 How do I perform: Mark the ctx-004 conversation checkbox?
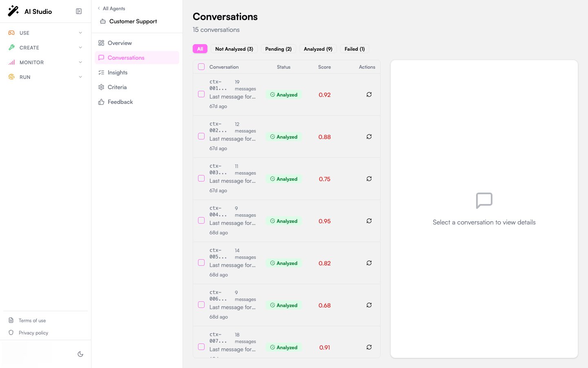pyautogui.click(x=201, y=220)
